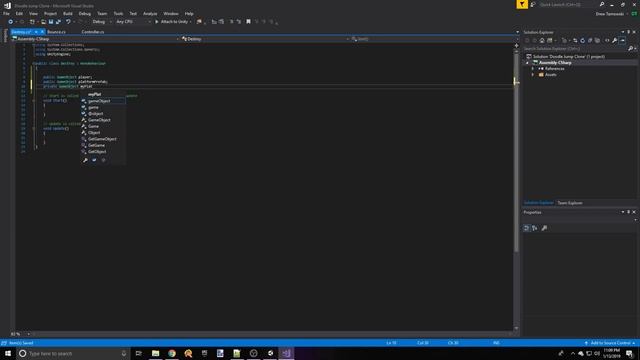Click the wrench filter icon below the IntelliSense list
The image size is (640, 360).
[85, 160]
